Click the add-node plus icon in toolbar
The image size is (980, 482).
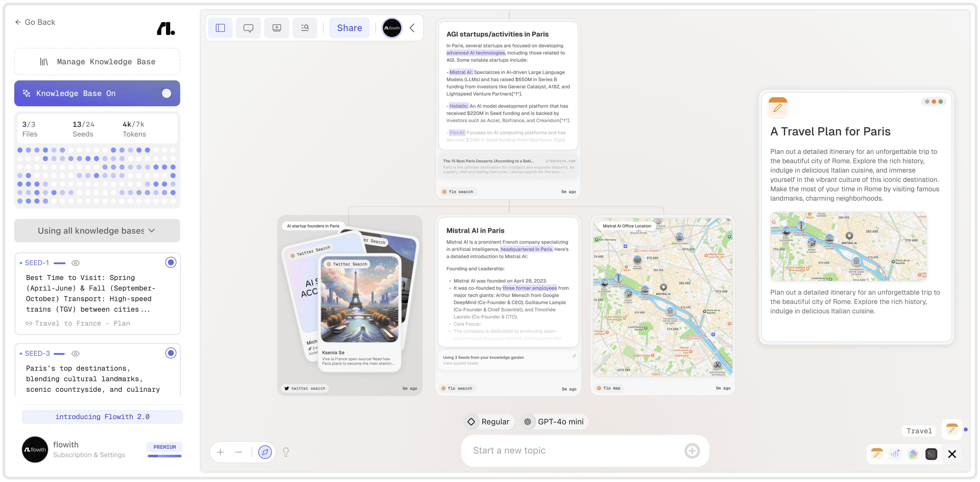pyautogui.click(x=276, y=28)
